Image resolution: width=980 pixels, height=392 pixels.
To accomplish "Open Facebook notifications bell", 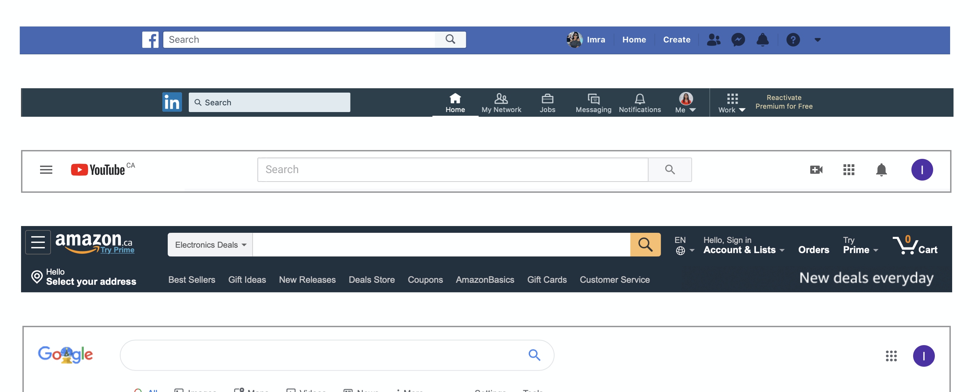I will pyautogui.click(x=762, y=40).
